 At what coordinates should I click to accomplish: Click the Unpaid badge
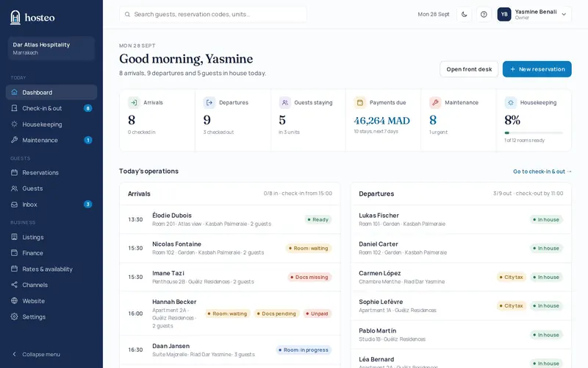point(318,314)
